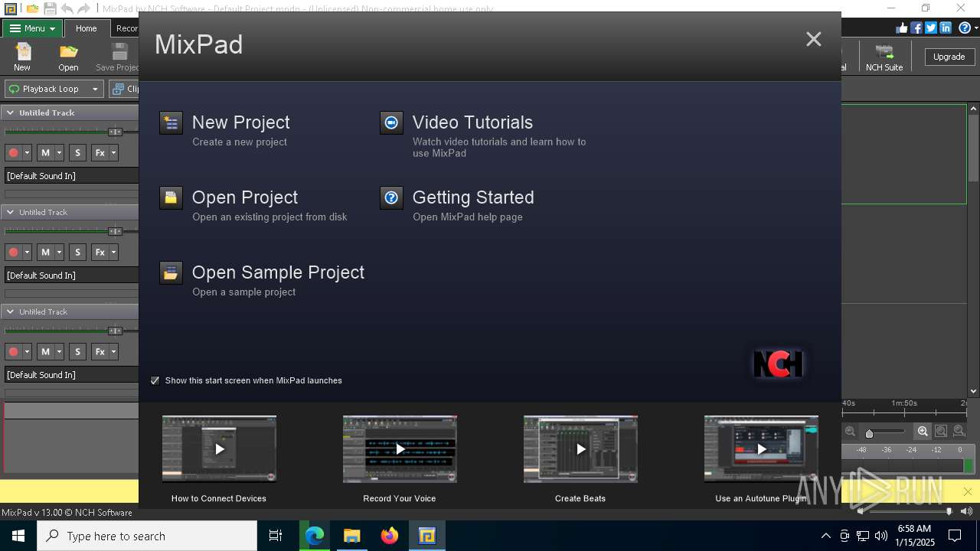Screen dimensions: 980x551
Task: Open the green Menu dropdown
Action: click(x=32, y=28)
